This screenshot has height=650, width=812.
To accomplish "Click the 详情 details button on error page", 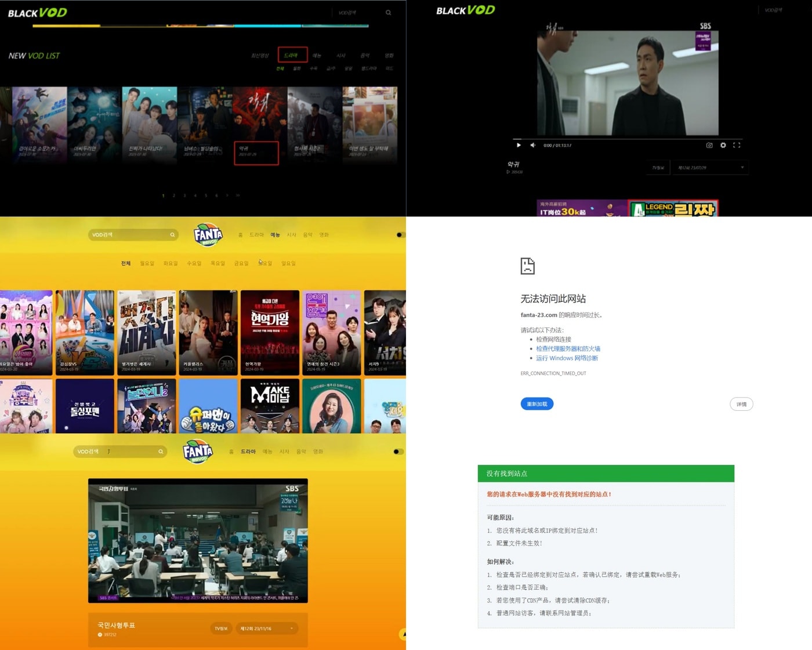I will coord(741,404).
